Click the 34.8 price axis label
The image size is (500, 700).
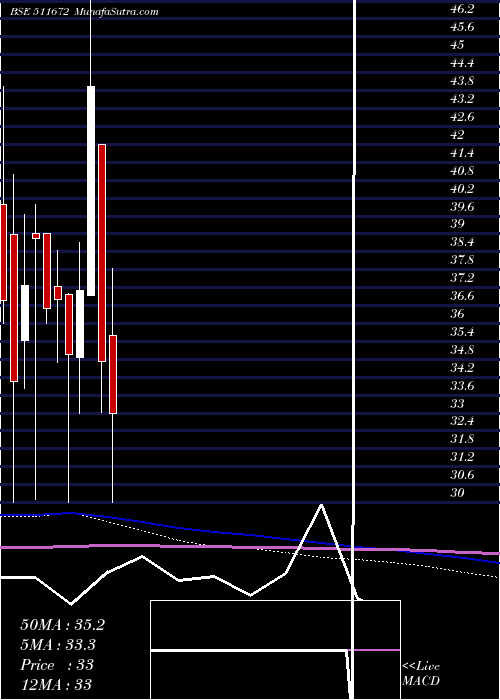coord(462,350)
